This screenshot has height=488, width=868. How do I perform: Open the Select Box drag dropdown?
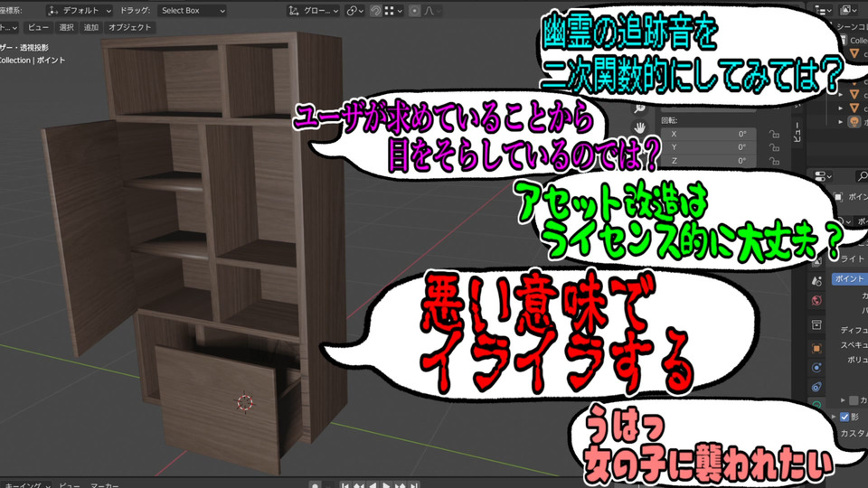tap(192, 11)
